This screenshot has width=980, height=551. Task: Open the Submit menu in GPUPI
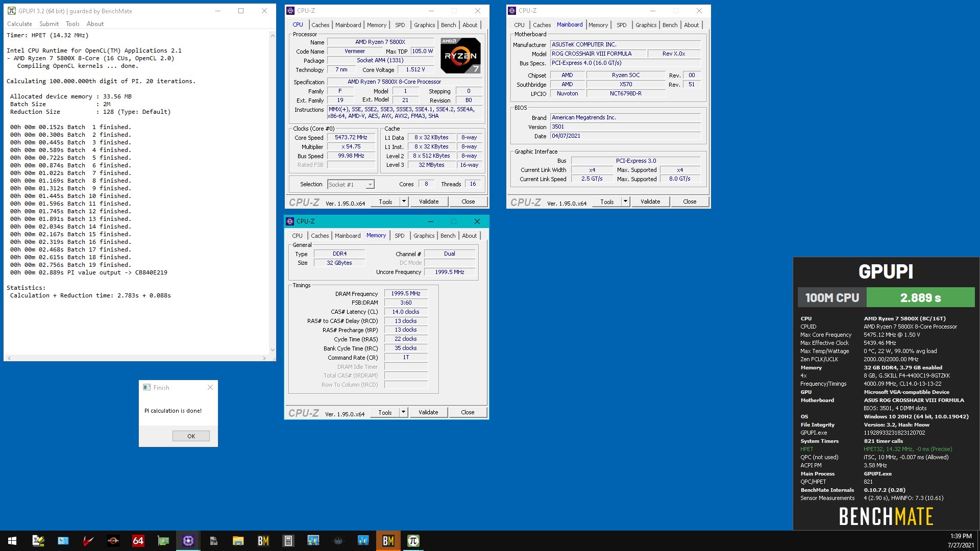tap(49, 24)
